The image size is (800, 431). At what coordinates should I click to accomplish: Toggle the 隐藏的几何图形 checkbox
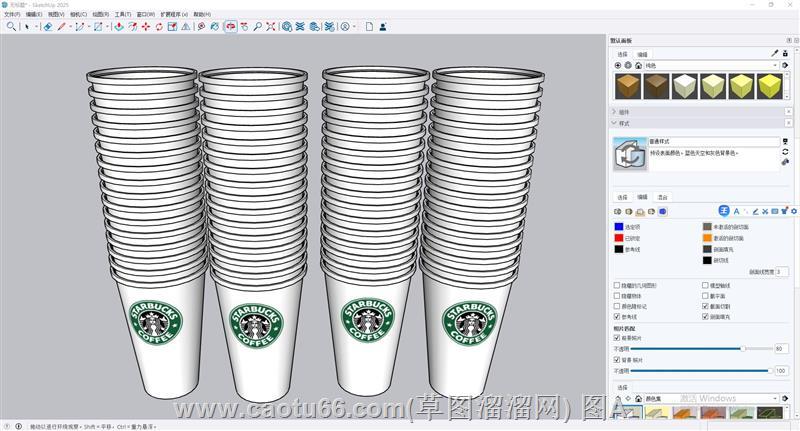coord(617,285)
